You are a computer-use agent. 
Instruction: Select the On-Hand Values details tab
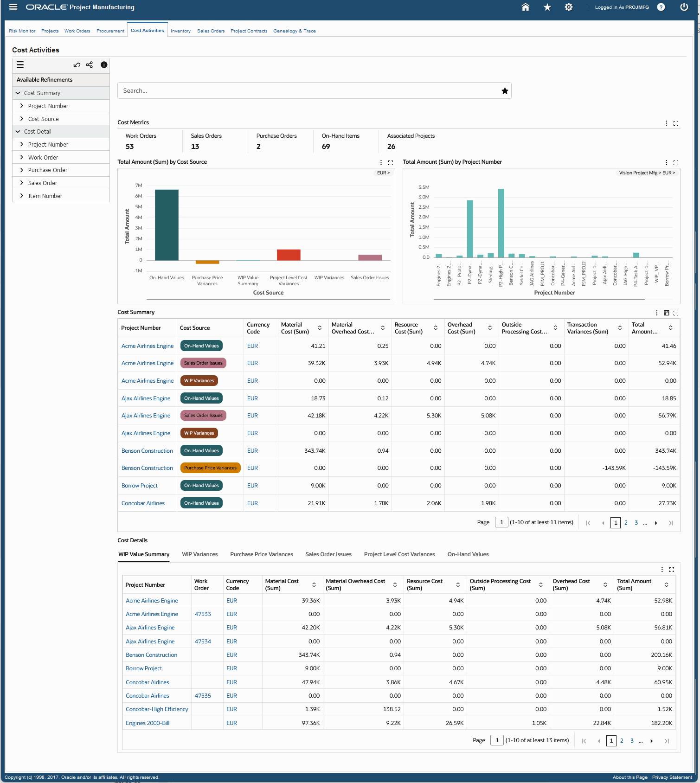pos(468,554)
